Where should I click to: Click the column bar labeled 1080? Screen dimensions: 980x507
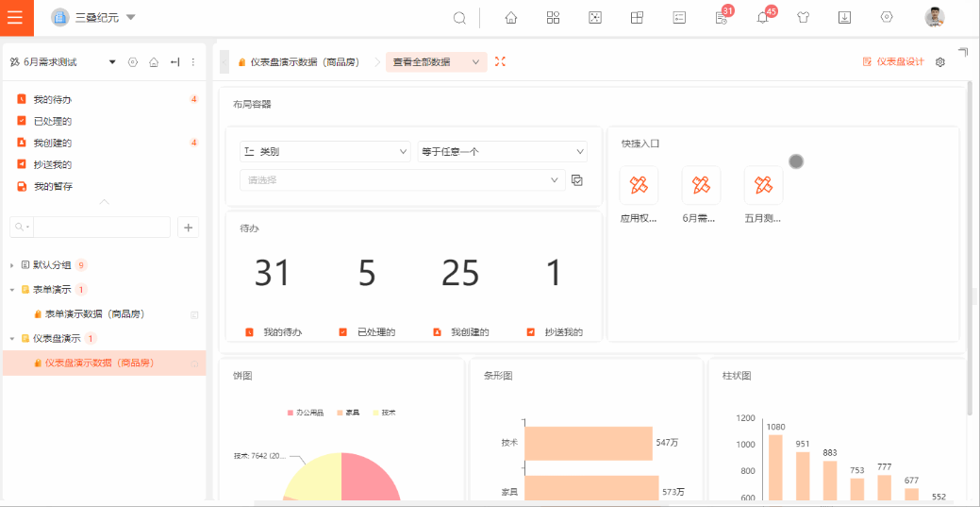point(775,467)
